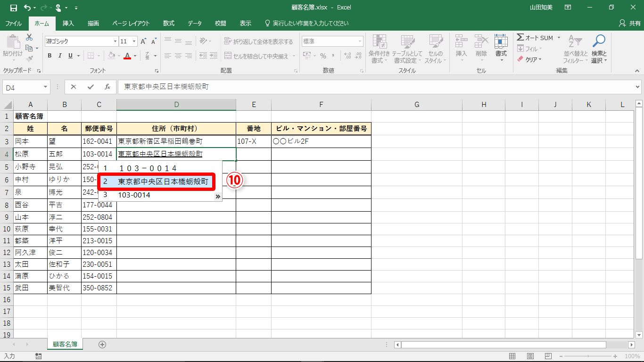Increase font size with the larger A icon

point(144,41)
